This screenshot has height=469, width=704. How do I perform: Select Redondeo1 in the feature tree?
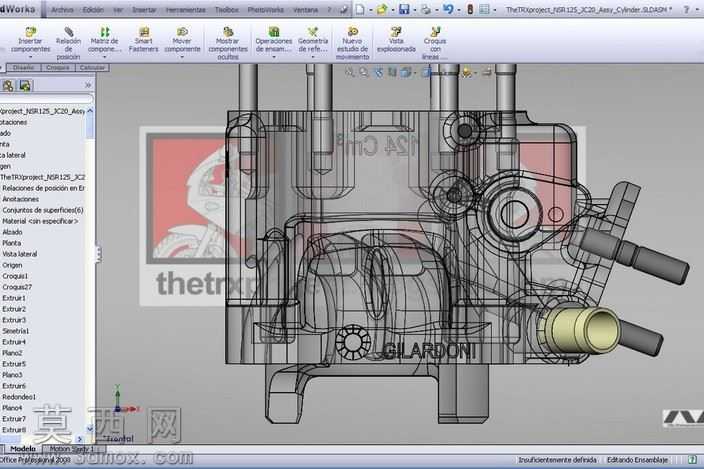19,397
